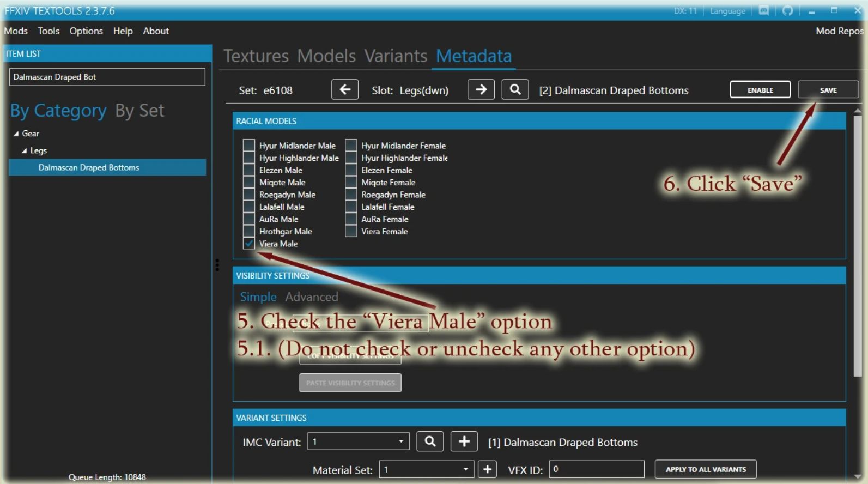Open Mod Repos

(839, 31)
